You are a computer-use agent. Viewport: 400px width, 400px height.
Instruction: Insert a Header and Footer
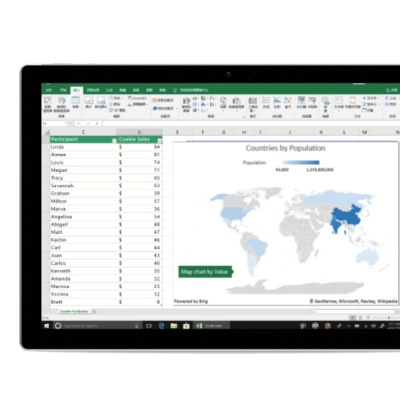(x=353, y=103)
